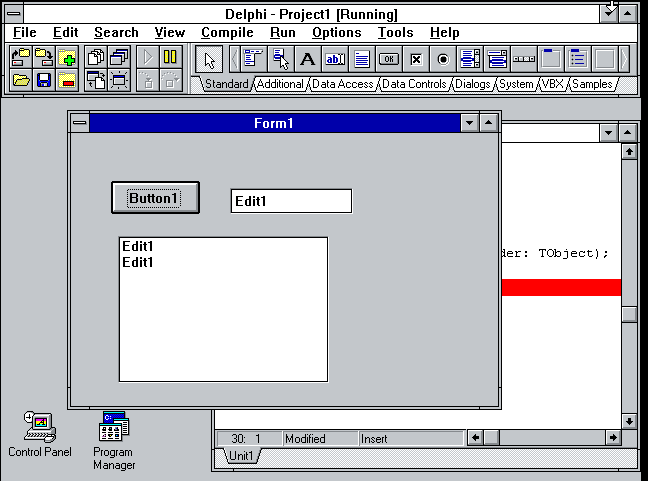Choose the OK Button component in palette
648x481 pixels.
click(389, 59)
